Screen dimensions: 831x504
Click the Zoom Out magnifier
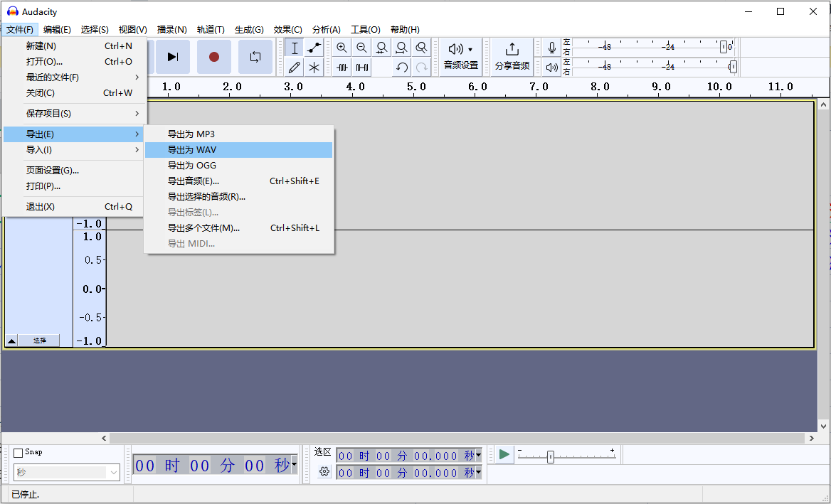pos(361,48)
